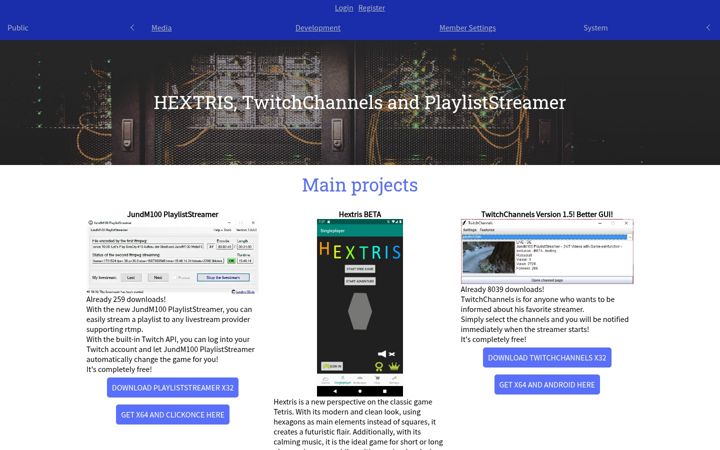Open the Hextris phone screenshot image
The width and height of the screenshot is (720, 450).
(x=360, y=308)
